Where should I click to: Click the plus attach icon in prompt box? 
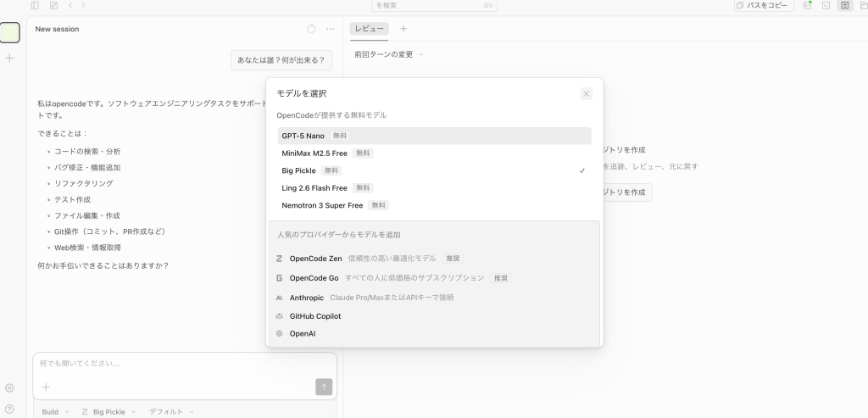pyautogui.click(x=46, y=387)
